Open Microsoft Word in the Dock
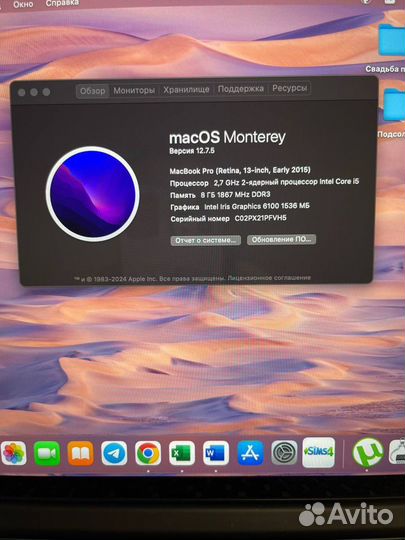 (216, 454)
